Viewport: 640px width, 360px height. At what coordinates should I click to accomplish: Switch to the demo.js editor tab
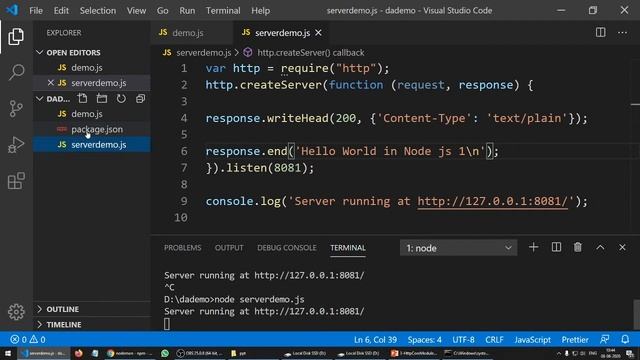(x=192, y=33)
